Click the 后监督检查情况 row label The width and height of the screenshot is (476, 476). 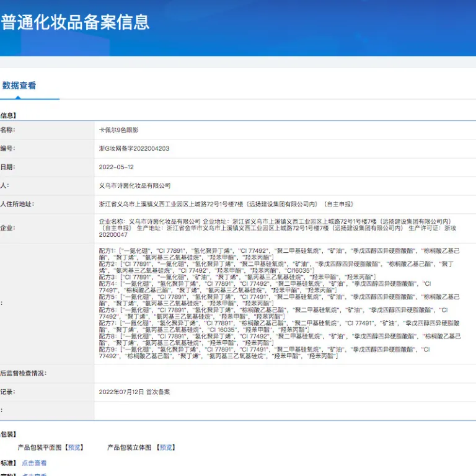(x=24, y=373)
